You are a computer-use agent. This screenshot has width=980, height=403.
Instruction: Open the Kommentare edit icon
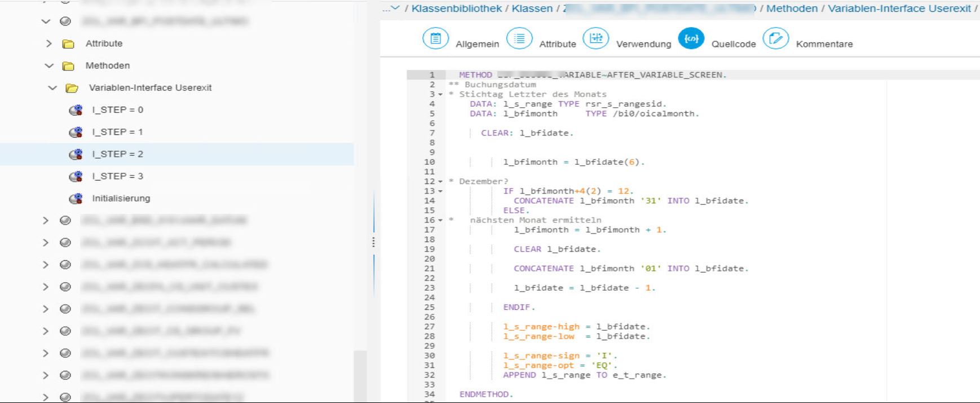(x=775, y=39)
